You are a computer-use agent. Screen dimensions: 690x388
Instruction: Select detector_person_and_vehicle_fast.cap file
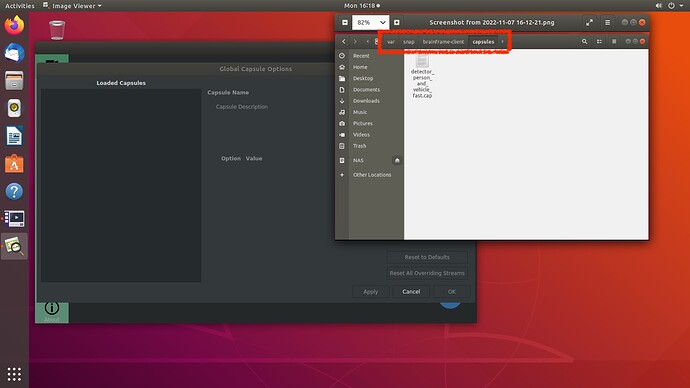[x=422, y=76]
